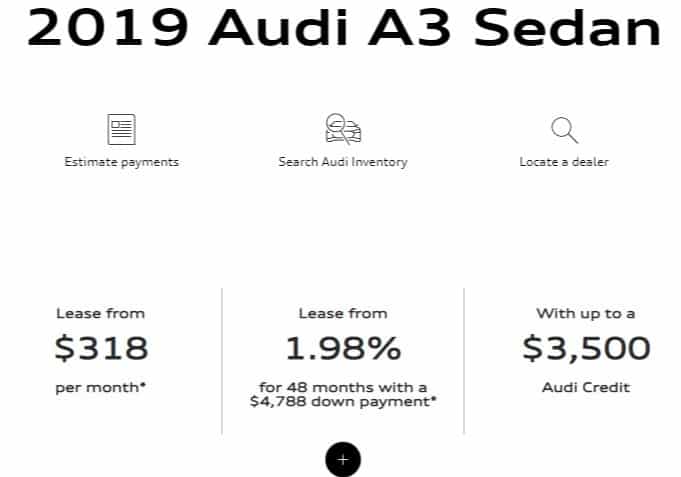Click the Estimate payments calculator icon
Image resolution: width=681 pixels, height=477 pixels.
pyautogui.click(x=121, y=129)
